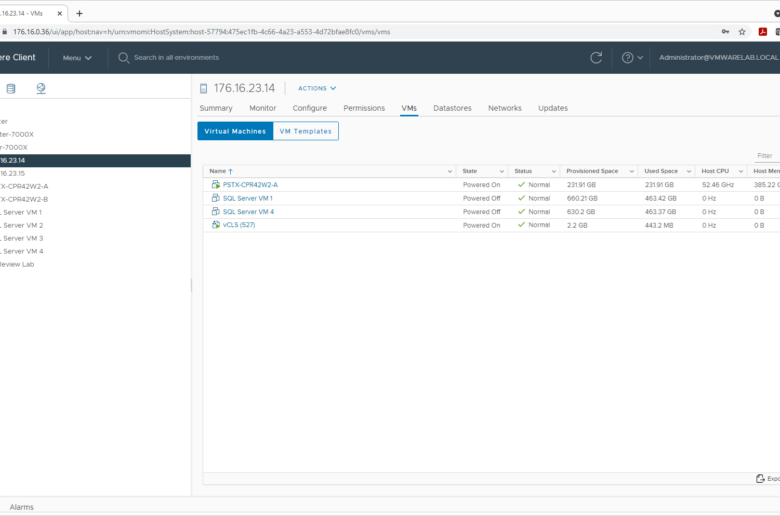Select ter-7000X in the inventory tree

pos(17,134)
